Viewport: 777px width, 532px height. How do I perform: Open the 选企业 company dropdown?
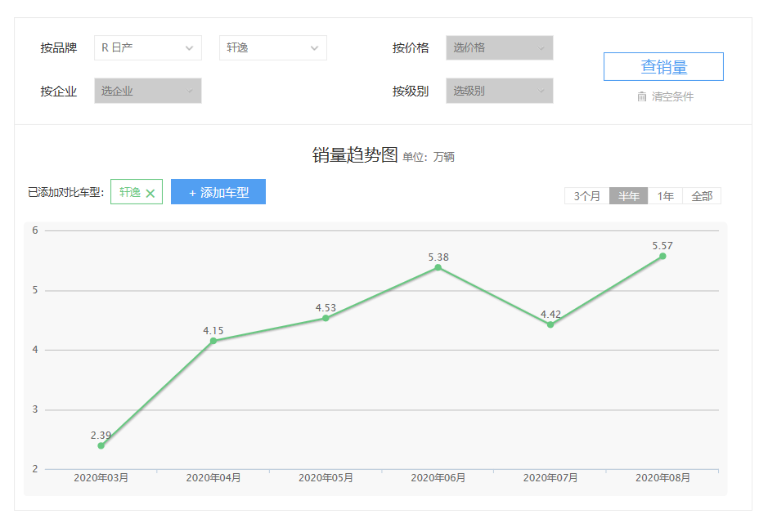click(148, 91)
